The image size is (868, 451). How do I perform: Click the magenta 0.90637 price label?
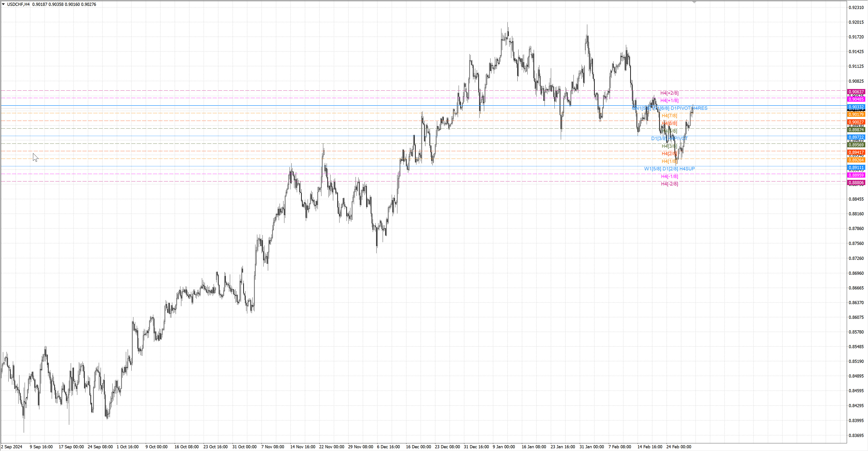pyautogui.click(x=856, y=92)
